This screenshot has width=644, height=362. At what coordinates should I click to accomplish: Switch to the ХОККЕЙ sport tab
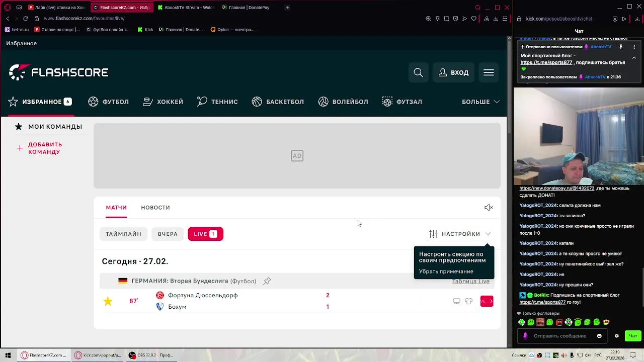pyautogui.click(x=163, y=102)
